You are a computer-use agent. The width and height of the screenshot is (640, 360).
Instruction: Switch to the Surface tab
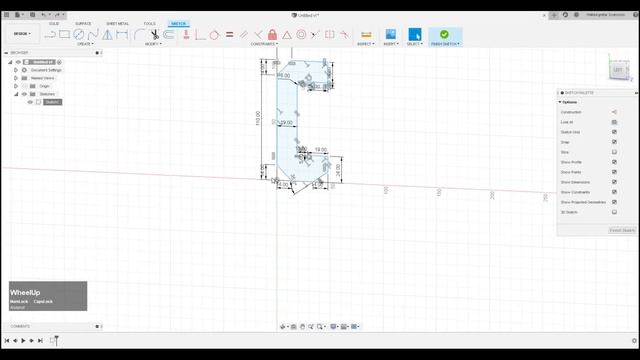[x=83, y=24]
